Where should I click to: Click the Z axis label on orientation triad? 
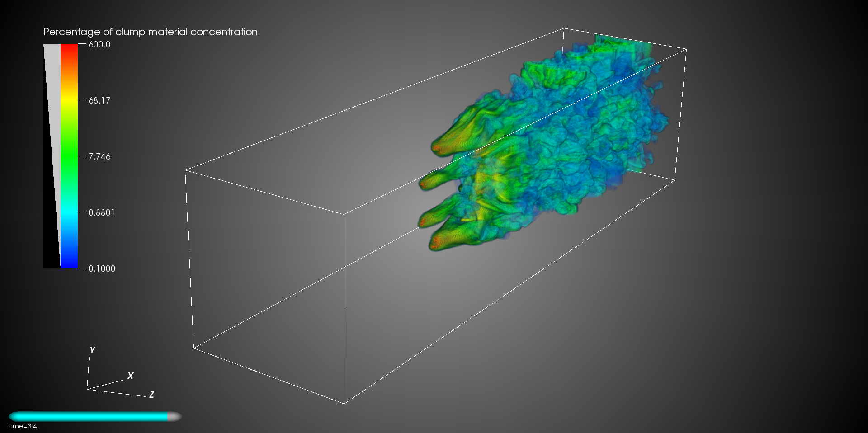click(x=151, y=395)
